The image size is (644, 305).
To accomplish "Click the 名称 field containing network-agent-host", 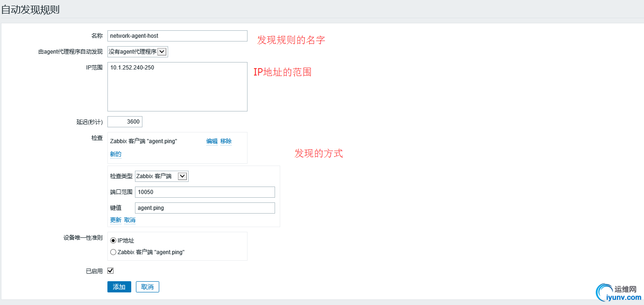I will coord(177,36).
